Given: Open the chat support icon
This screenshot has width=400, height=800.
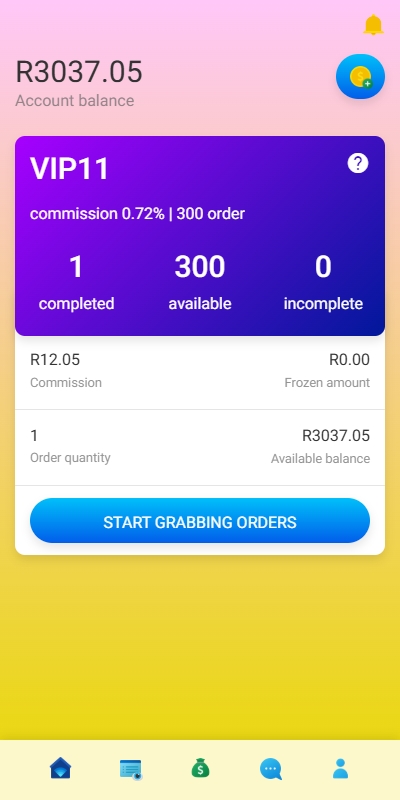Looking at the screenshot, I should (x=270, y=769).
